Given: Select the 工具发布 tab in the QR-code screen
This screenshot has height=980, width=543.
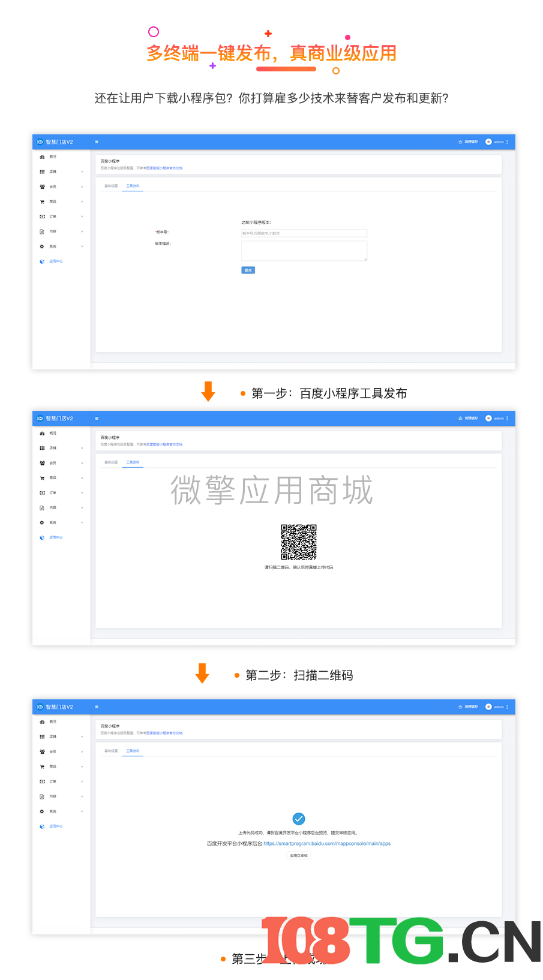Looking at the screenshot, I should coord(133,462).
